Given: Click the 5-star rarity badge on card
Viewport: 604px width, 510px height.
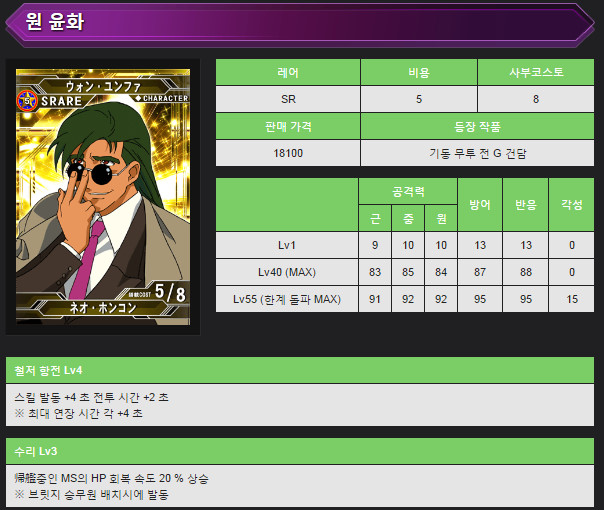Looking at the screenshot, I should (x=27, y=101).
